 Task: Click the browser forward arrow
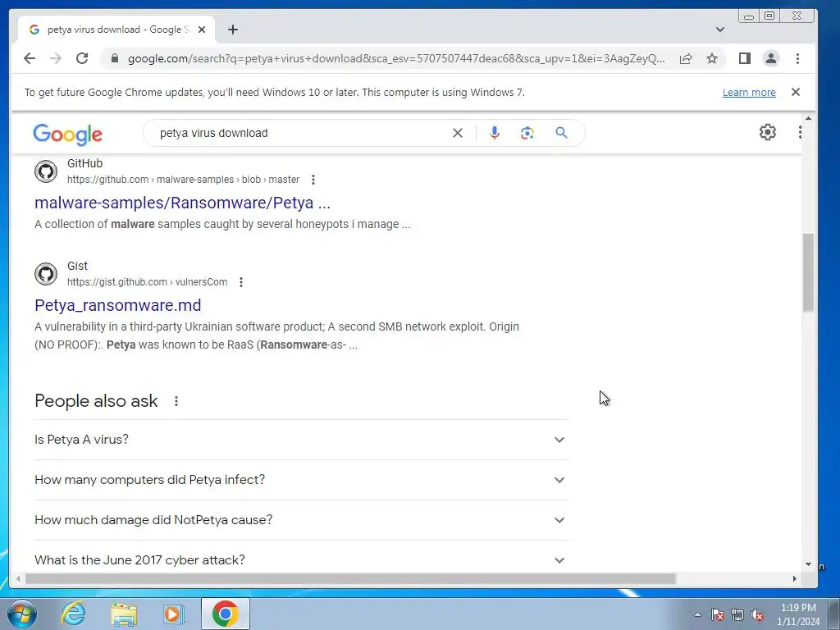[56, 58]
